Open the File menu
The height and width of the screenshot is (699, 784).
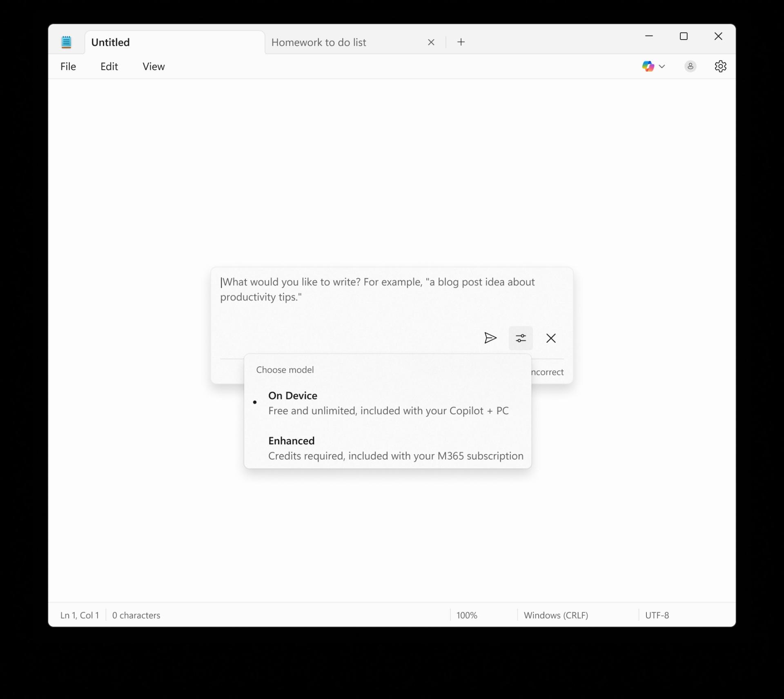(x=68, y=67)
